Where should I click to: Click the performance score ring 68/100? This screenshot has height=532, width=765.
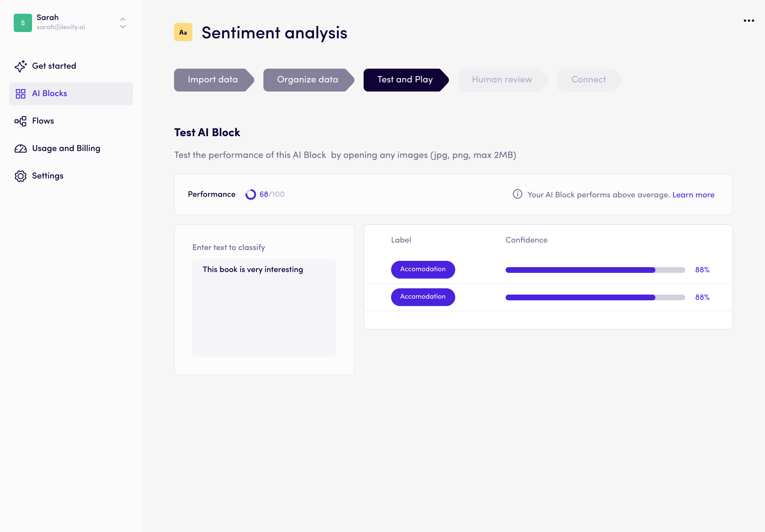251,194
